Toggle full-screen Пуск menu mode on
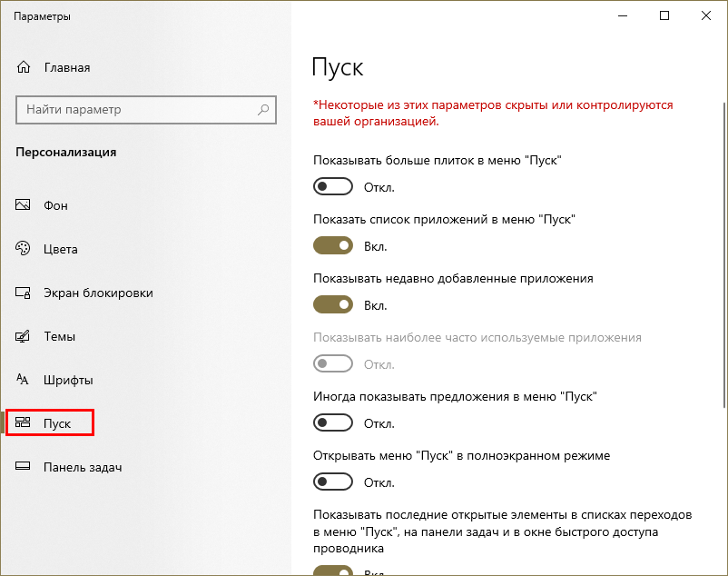Viewport: 728px width, 576px height. [332, 482]
